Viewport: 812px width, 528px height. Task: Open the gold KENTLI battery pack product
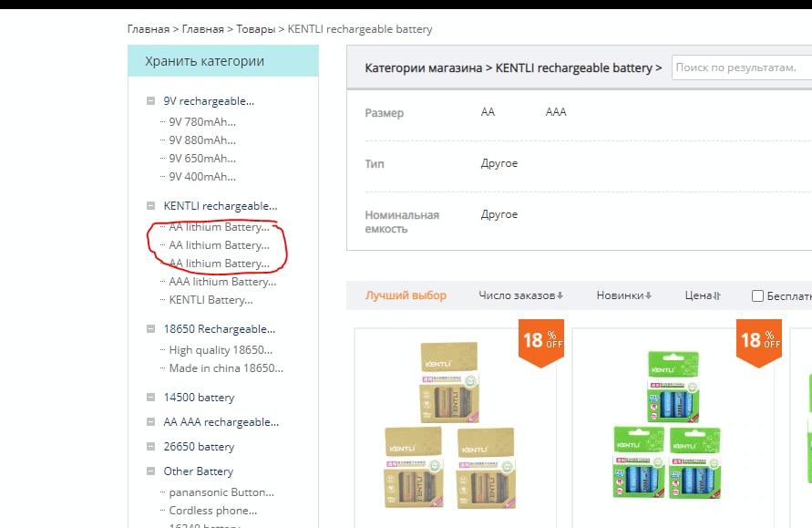[x=449, y=425]
